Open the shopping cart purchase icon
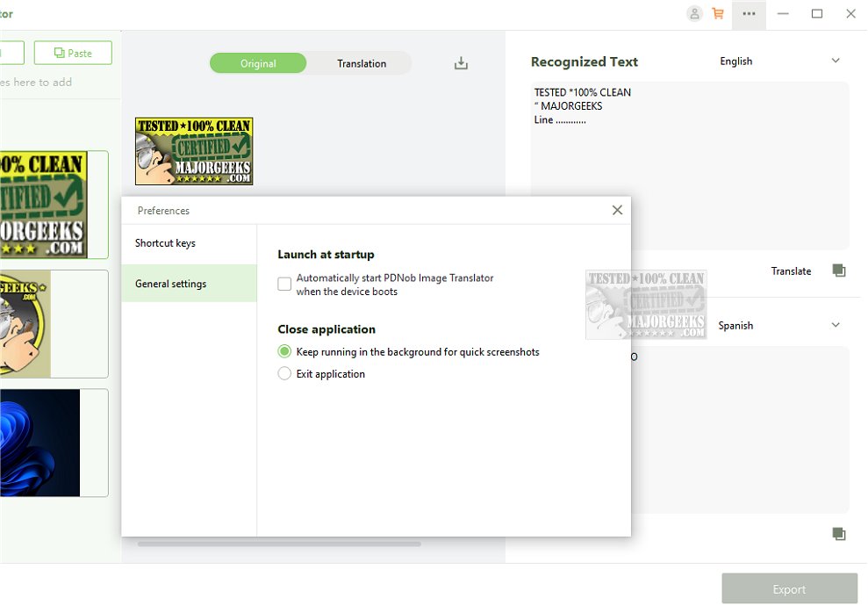Image resolution: width=868 pixels, height=613 pixels. (718, 13)
